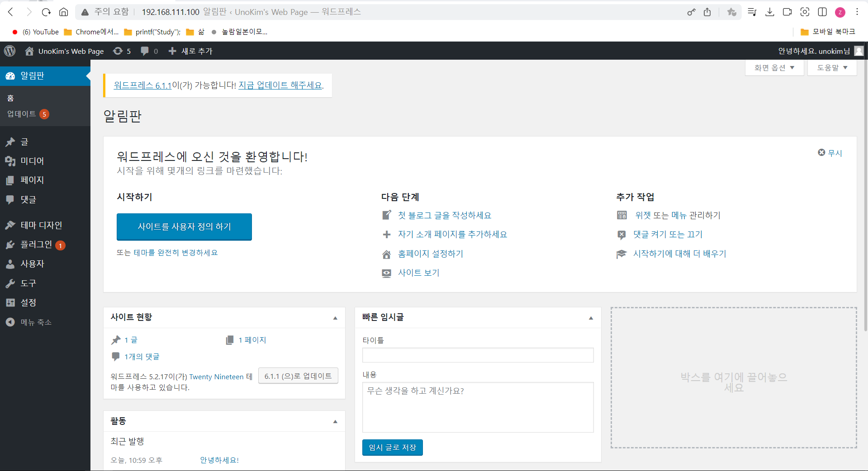Reload the page with refresh icon
This screenshot has width=868, height=471.
(x=46, y=12)
